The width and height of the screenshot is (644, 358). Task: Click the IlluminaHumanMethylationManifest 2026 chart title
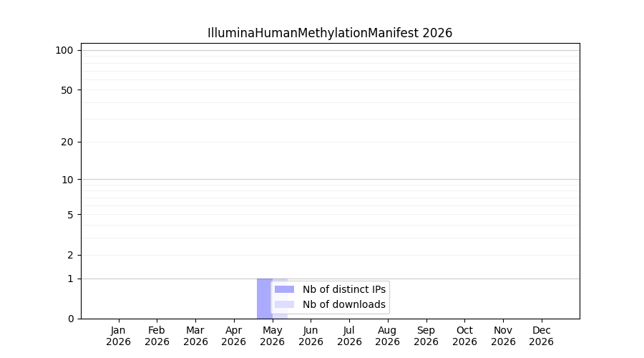point(330,33)
